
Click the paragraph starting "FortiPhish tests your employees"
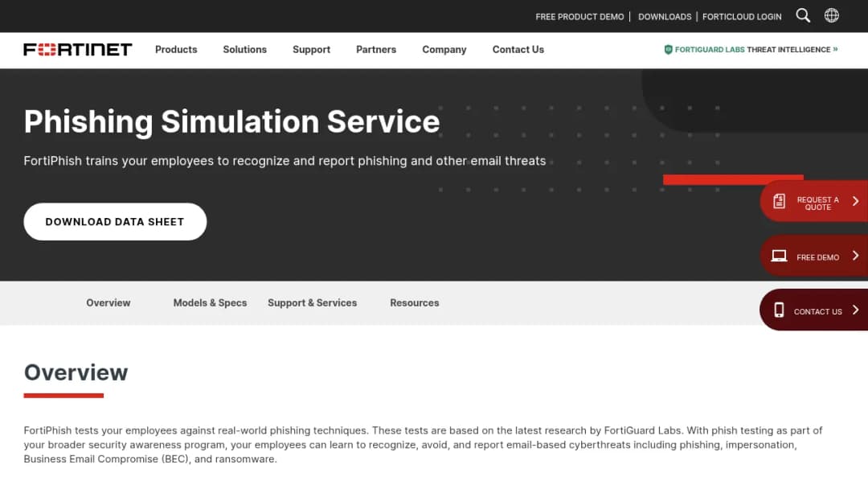423,445
